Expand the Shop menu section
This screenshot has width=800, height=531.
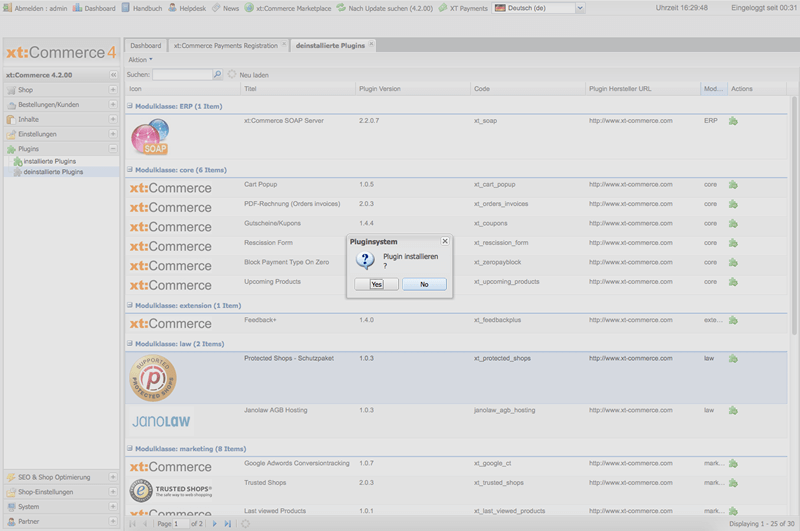pyautogui.click(x=113, y=90)
